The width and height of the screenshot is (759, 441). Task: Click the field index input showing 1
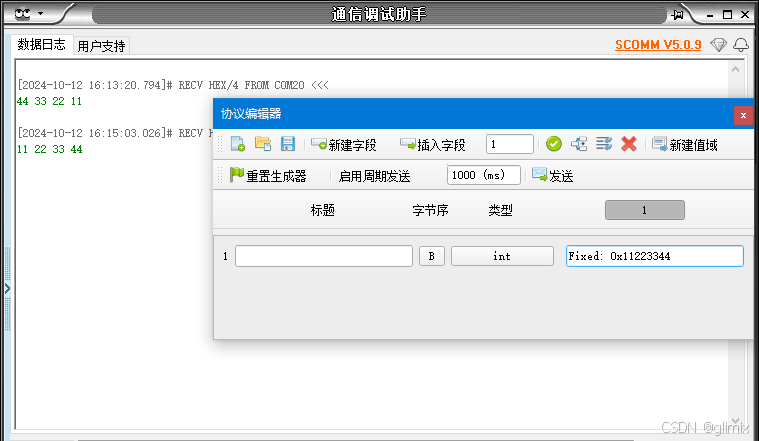(510, 144)
